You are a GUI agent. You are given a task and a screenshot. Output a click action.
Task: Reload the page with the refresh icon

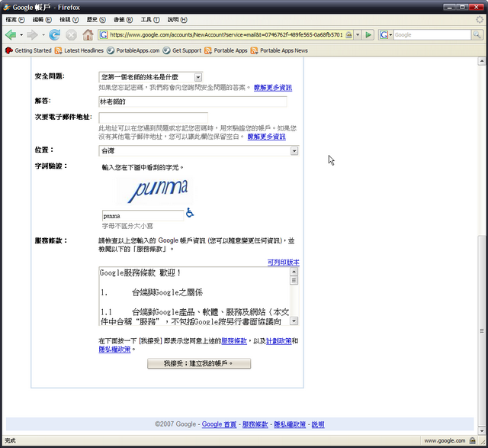(x=55, y=35)
